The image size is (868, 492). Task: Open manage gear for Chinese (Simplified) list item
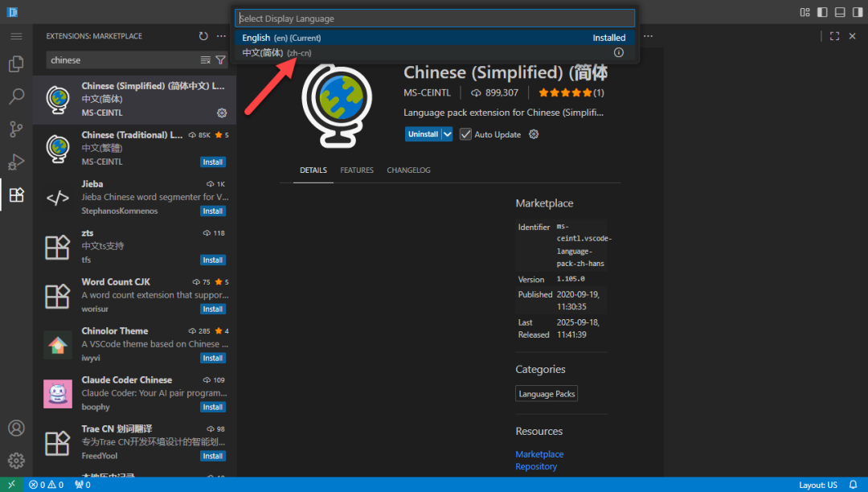pos(222,113)
